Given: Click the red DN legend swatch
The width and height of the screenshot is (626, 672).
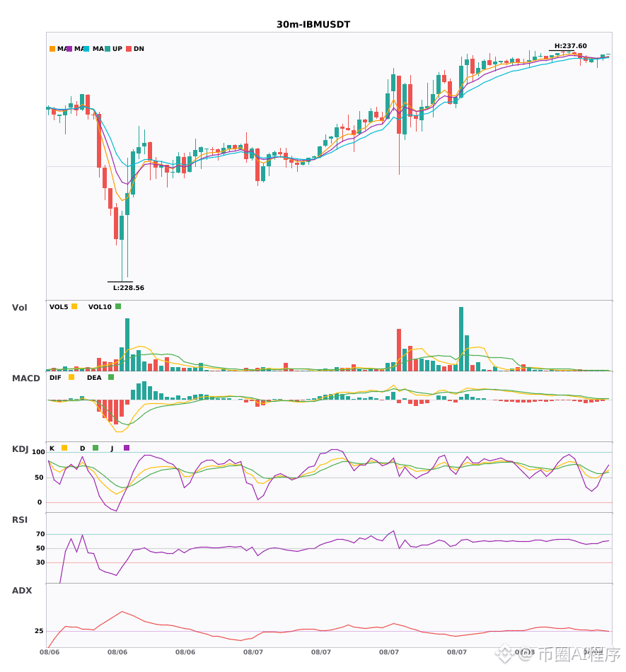Looking at the screenshot, I should (129, 49).
